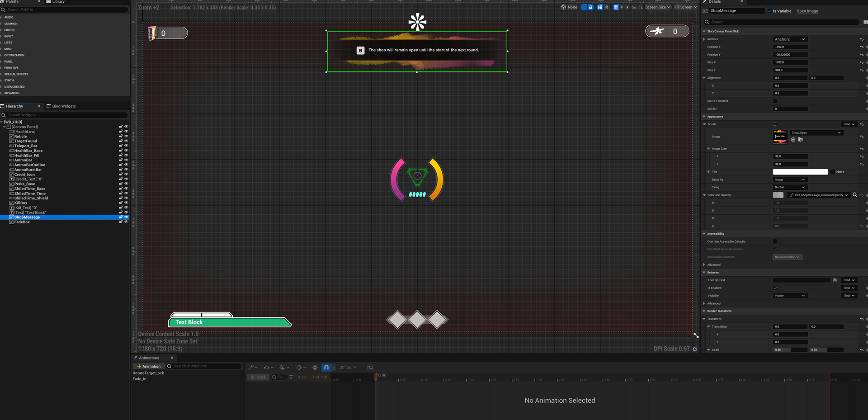Click the lock respect icon in viewport toolbar

point(590,7)
